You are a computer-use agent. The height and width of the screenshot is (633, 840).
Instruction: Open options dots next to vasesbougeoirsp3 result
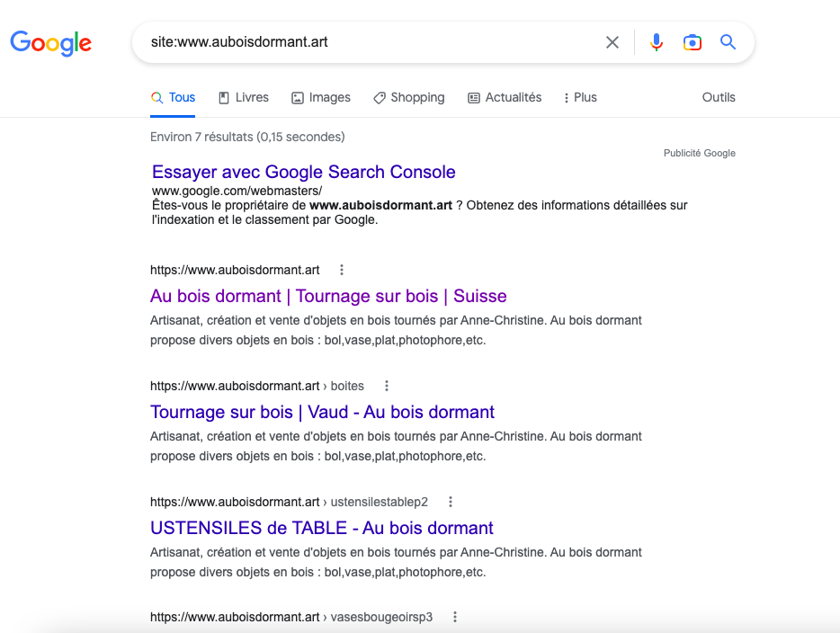click(x=455, y=617)
